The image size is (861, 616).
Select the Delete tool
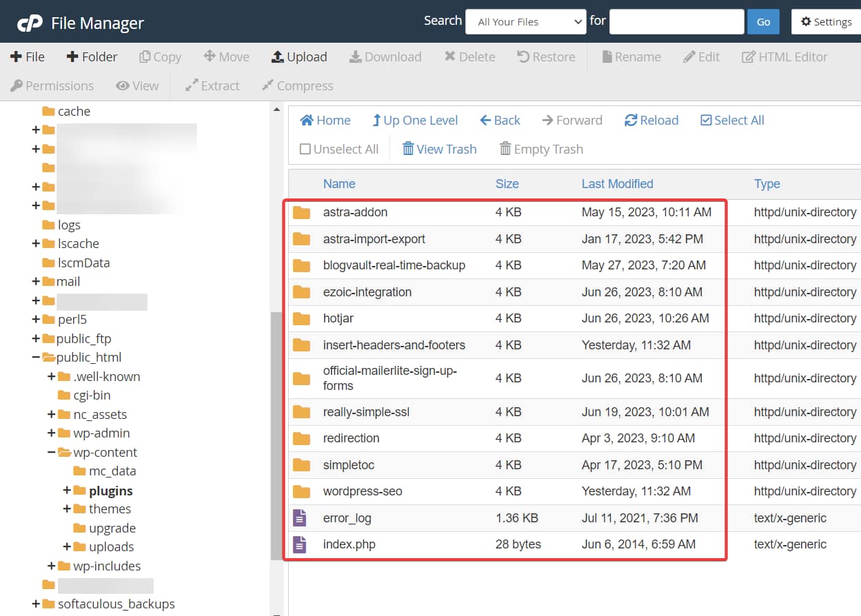pyautogui.click(x=469, y=57)
